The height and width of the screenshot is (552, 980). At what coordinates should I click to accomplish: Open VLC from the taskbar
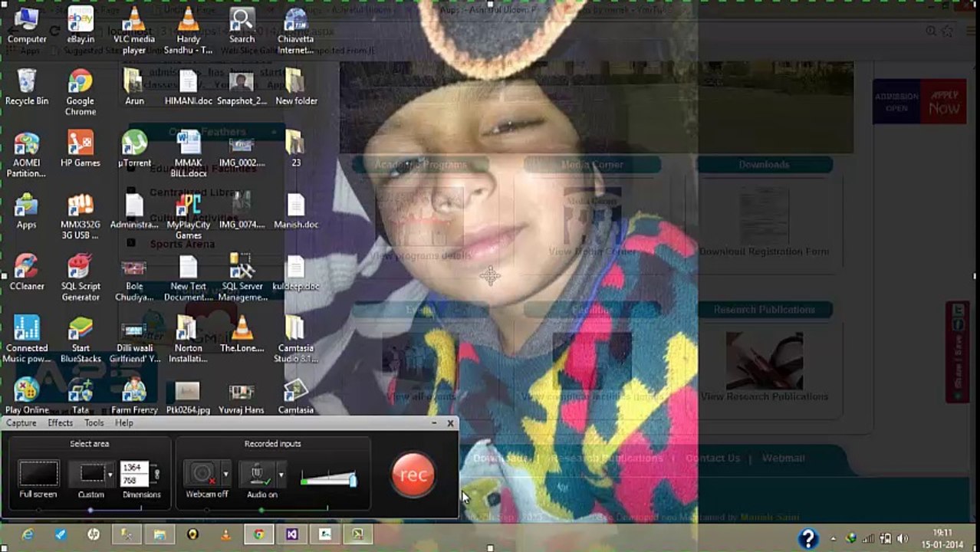tap(226, 534)
